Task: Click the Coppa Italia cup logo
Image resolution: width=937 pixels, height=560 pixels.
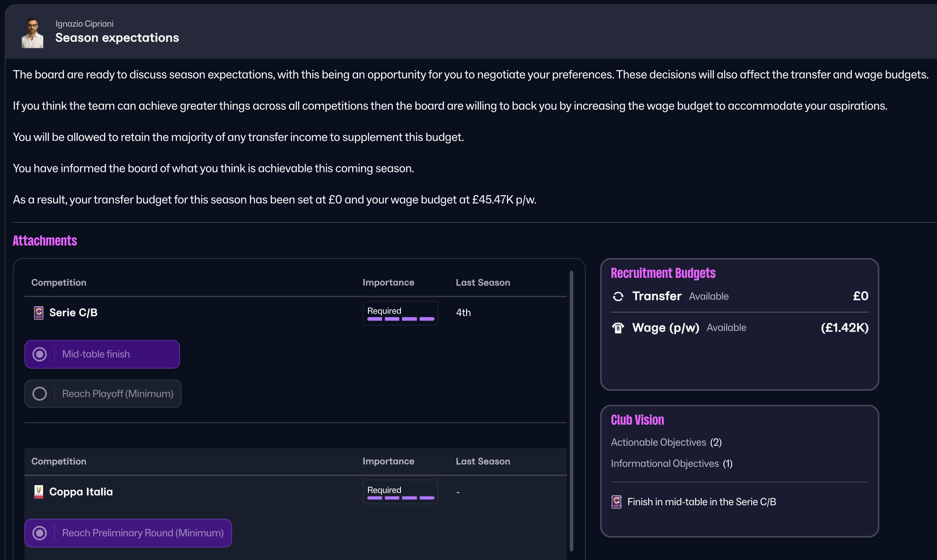Action: 38,492
